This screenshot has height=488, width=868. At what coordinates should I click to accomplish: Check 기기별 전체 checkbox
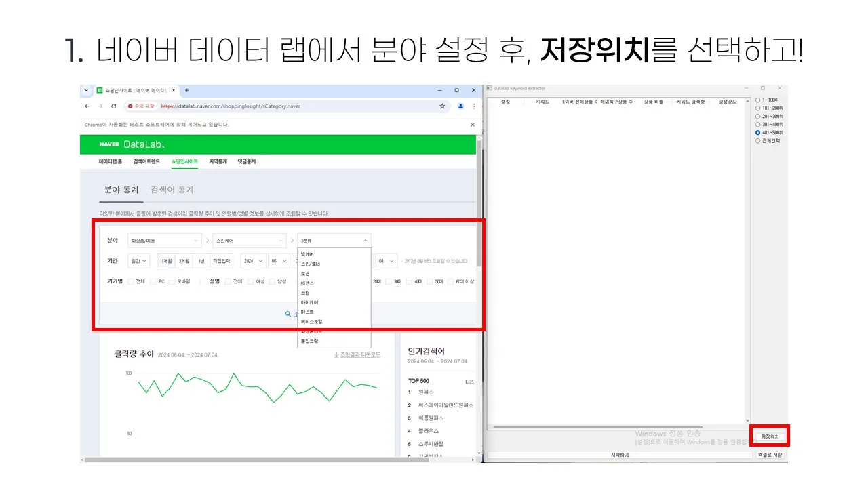point(130,281)
